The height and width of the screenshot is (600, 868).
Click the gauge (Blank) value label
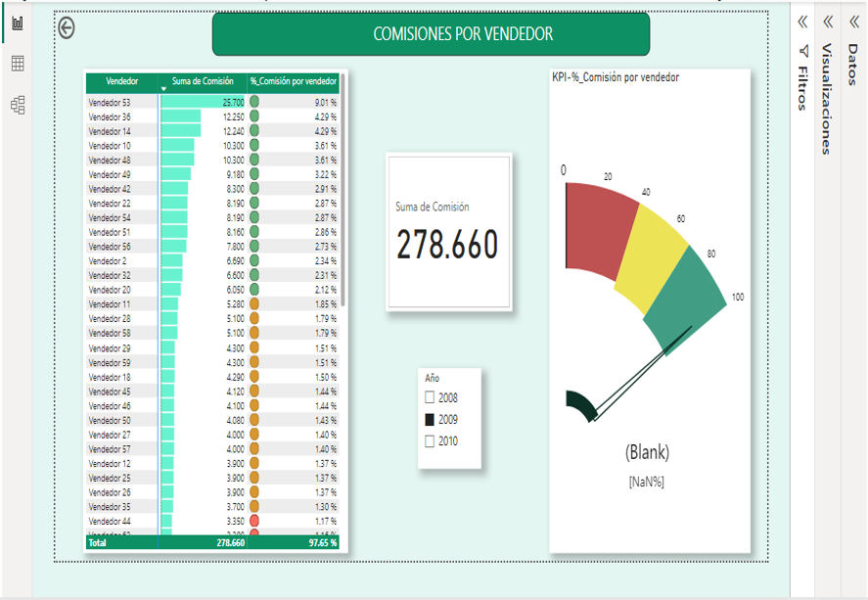pos(647,452)
